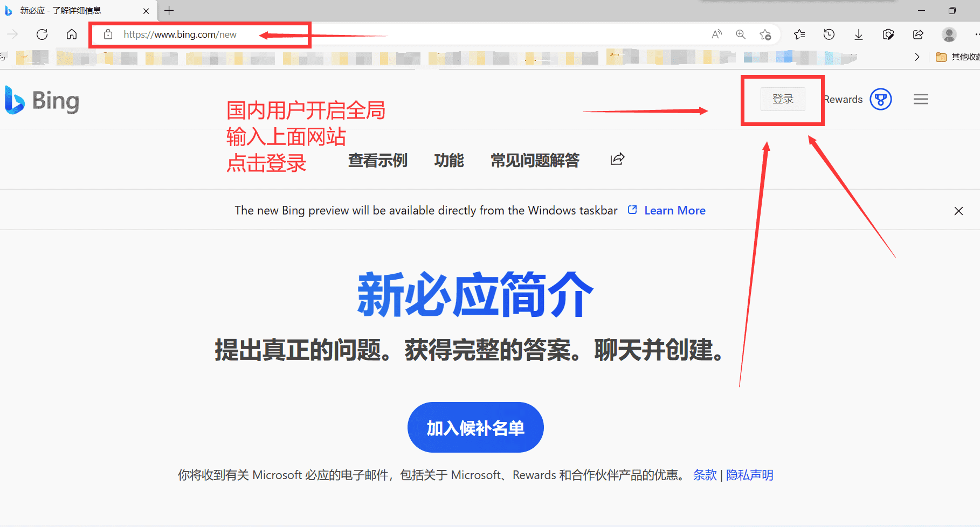
Task: Click the 加入候补名单 button
Action: pos(475,427)
